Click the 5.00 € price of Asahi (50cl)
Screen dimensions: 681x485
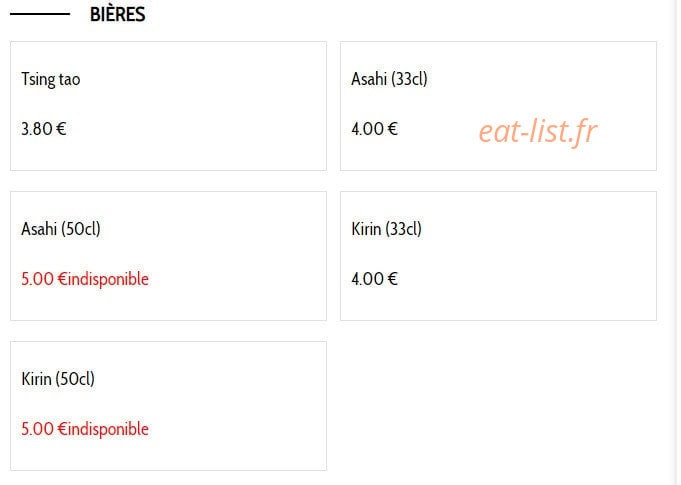44,279
